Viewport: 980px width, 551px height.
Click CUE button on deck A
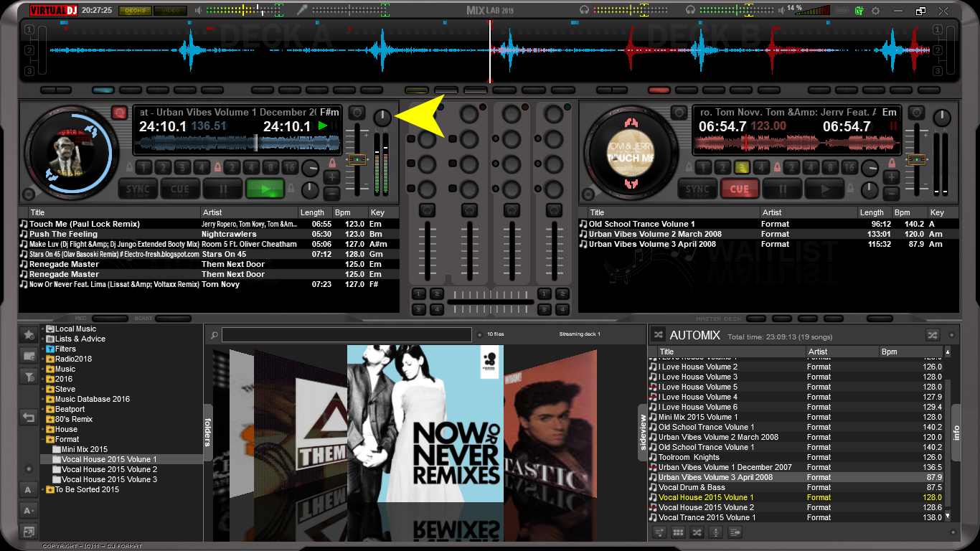(x=180, y=189)
